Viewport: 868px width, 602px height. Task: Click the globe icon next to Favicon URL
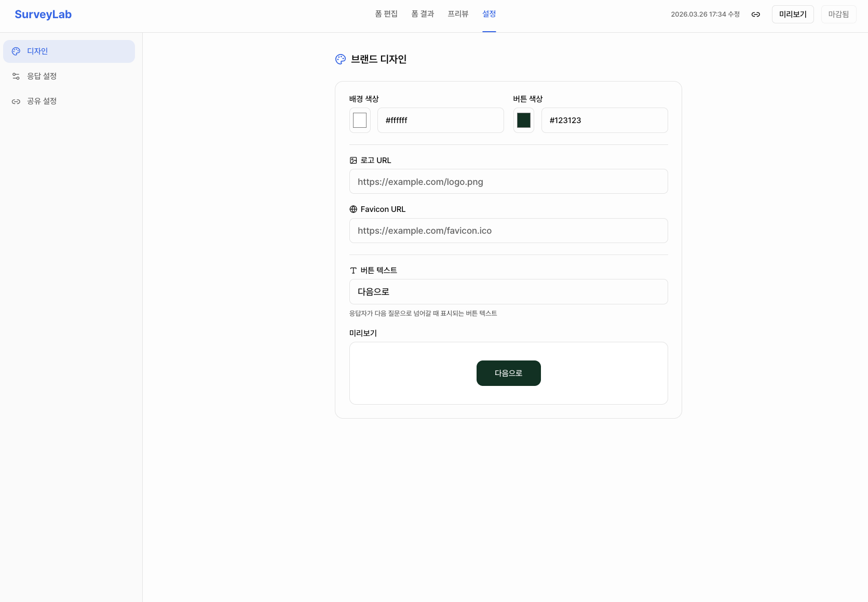(x=354, y=209)
